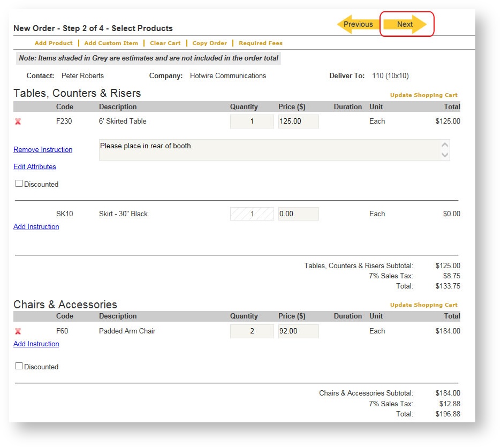This screenshot has width=501, height=448.
Task: Click the yellow Previous arrow
Action: point(358,24)
